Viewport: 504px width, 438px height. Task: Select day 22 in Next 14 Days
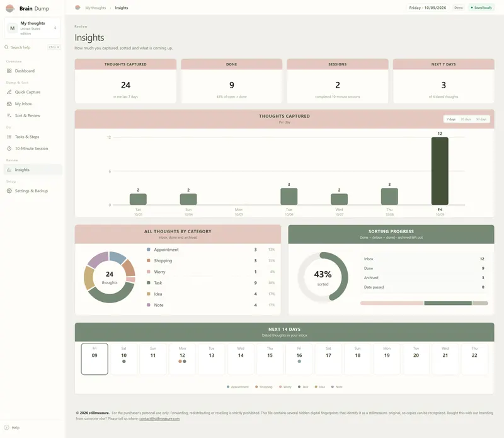[474, 359]
